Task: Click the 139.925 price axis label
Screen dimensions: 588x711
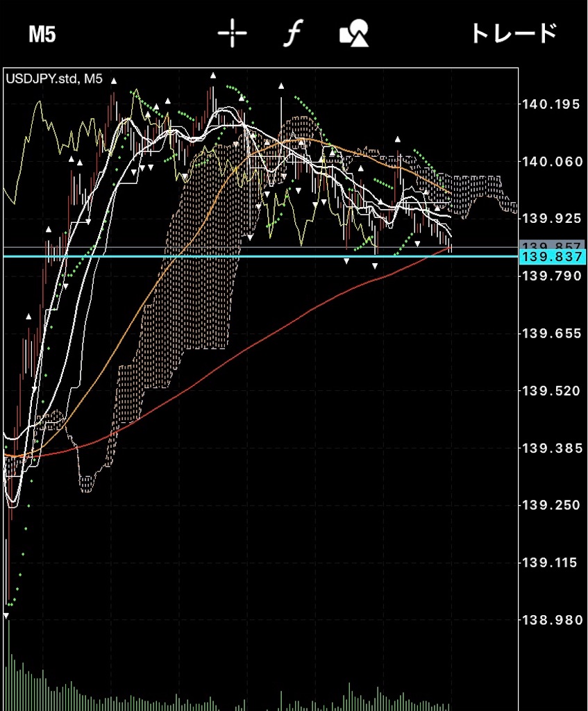Action: pos(552,219)
